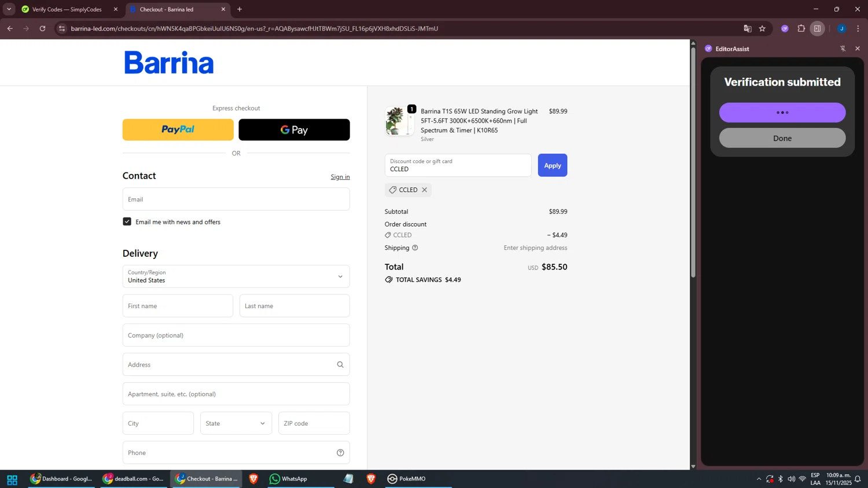868x488 pixels.
Task: Click the Phone help question icon
Action: [340, 453]
